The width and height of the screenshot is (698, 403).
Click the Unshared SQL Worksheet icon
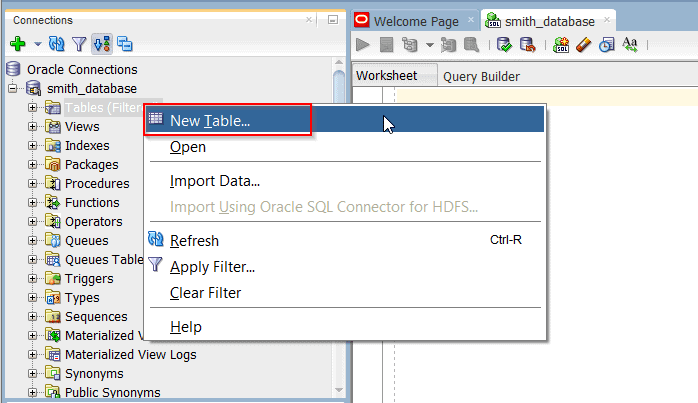(561, 45)
